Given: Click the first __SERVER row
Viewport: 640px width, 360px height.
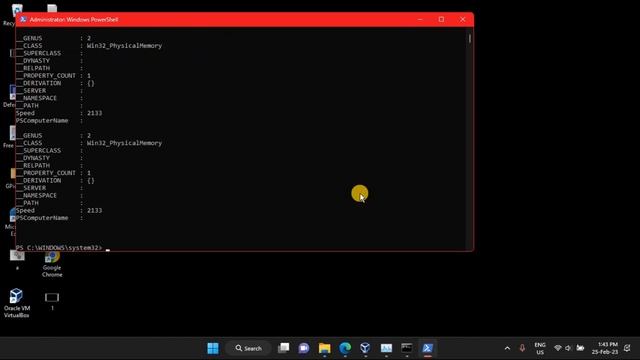Looking at the screenshot, I should [x=49, y=91].
